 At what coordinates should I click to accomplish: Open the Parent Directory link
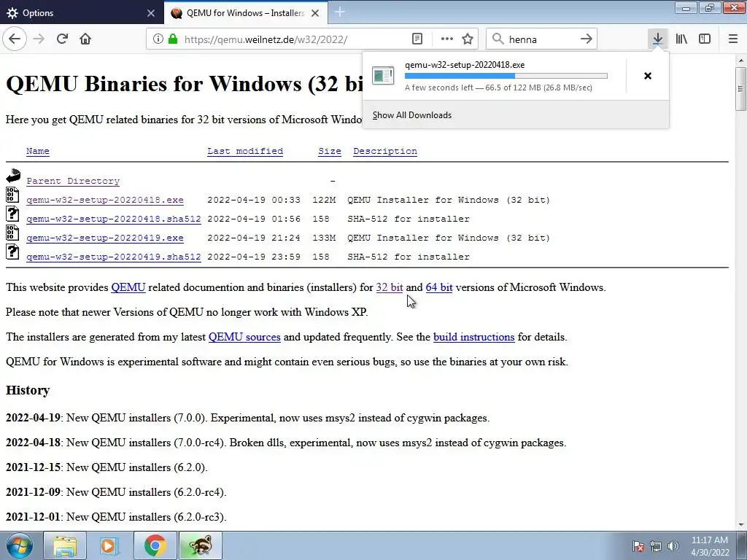tap(73, 181)
